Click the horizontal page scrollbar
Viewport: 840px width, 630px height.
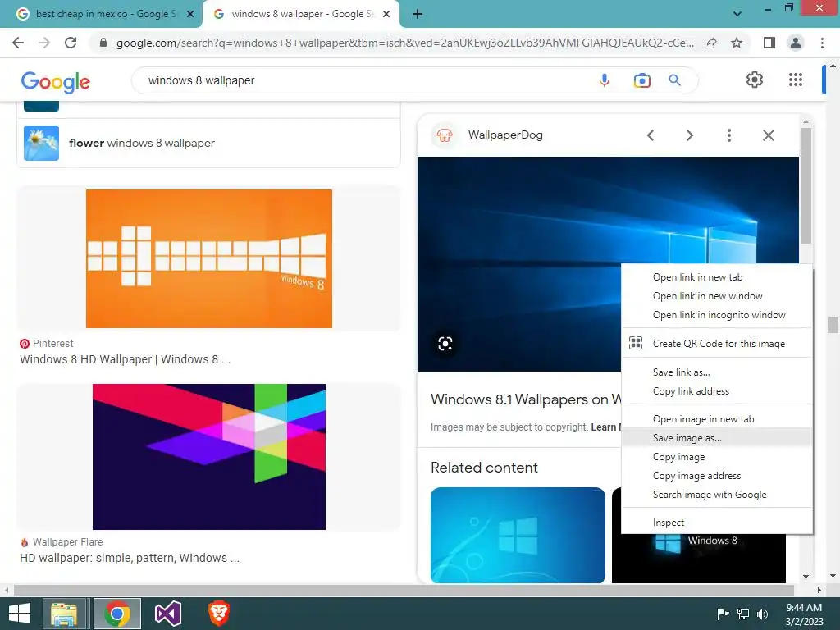(x=404, y=590)
